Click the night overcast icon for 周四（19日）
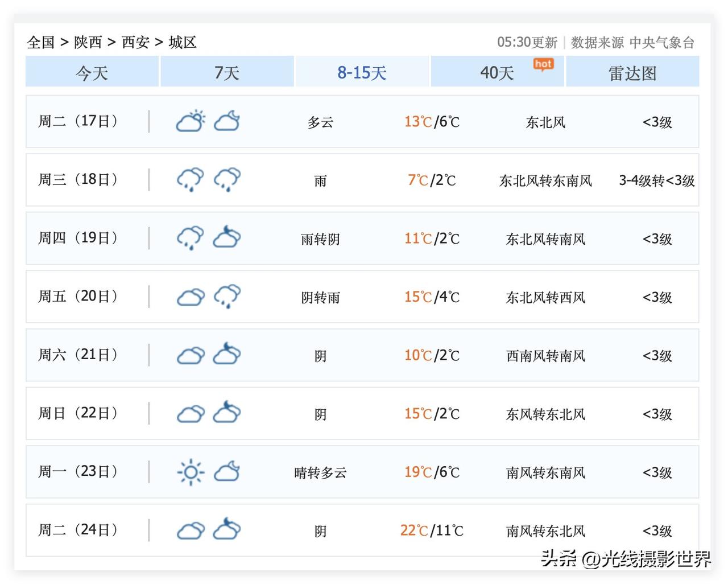 (227, 237)
